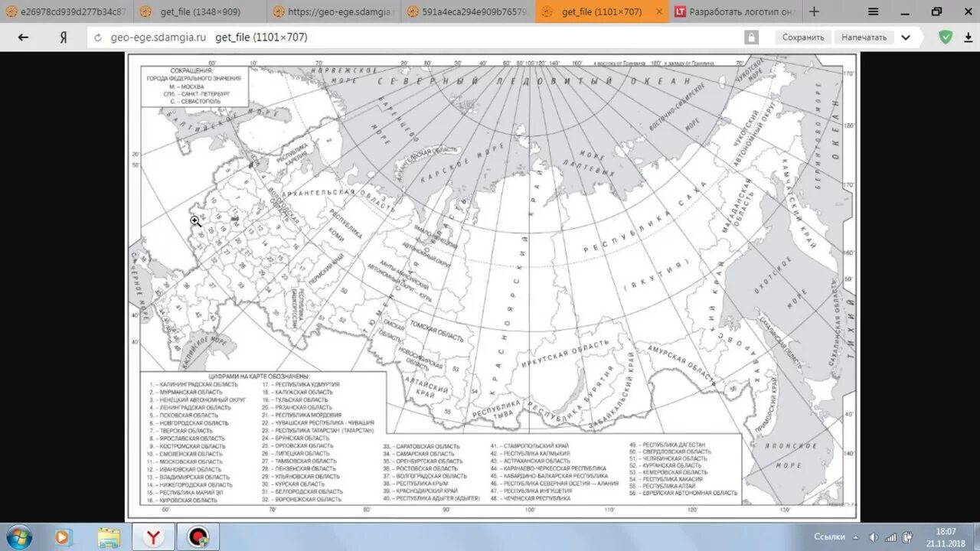Go back with the browser back arrow

(23, 37)
